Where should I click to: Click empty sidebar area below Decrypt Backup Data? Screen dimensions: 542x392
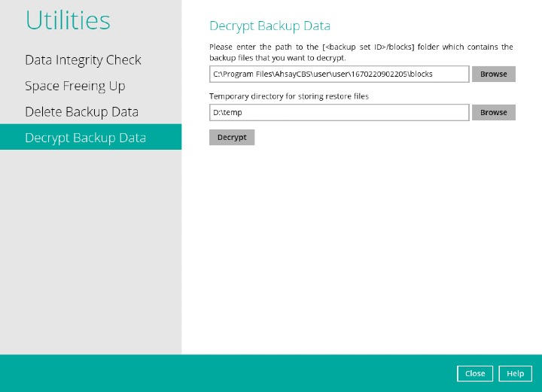click(x=90, y=248)
